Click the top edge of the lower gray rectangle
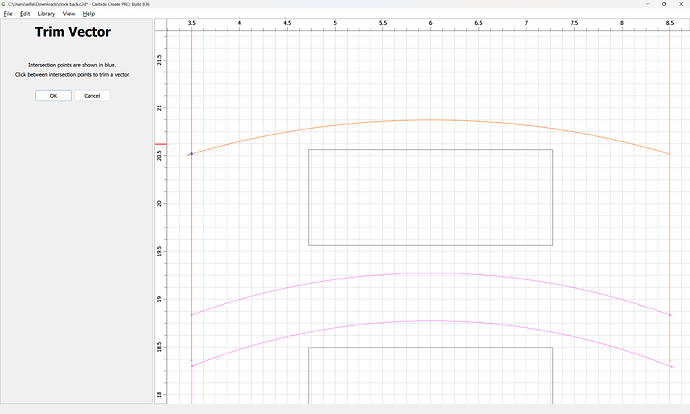Screen dimensions: 690x414 pos(430,348)
